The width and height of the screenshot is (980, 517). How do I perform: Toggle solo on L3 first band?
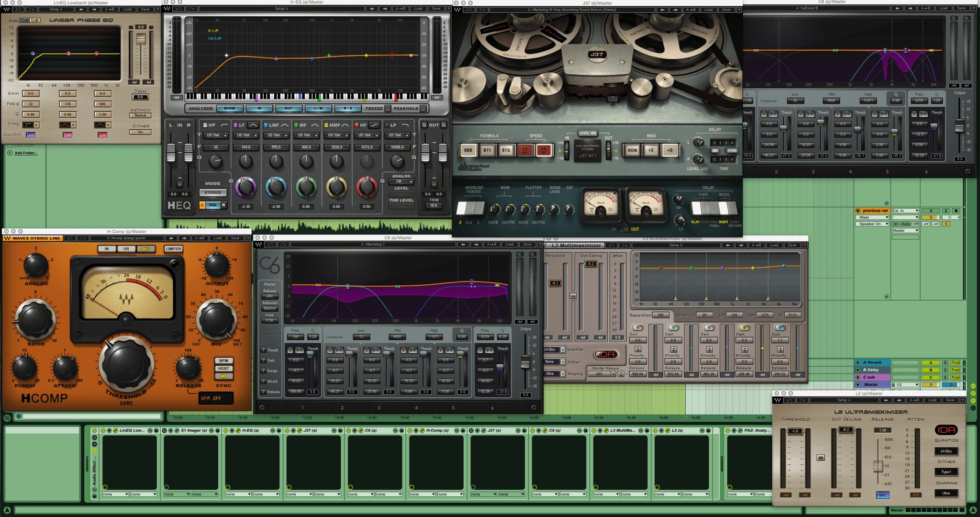(638, 327)
